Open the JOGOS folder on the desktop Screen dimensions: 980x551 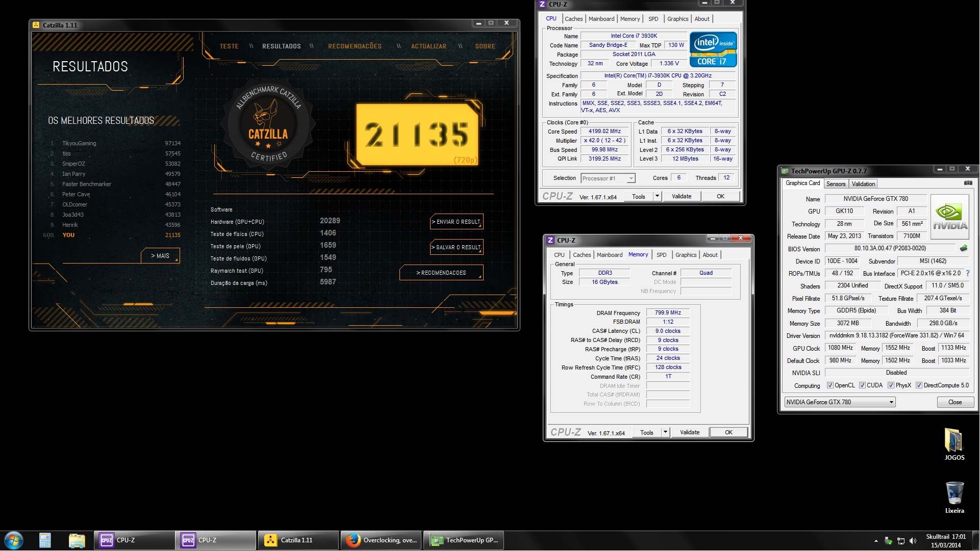pos(954,444)
